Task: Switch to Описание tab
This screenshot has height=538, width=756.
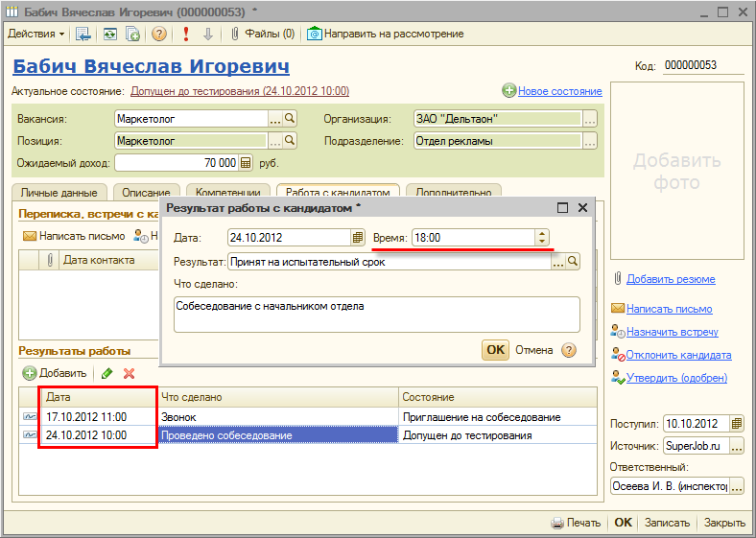Action: pyautogui.click(x=146, y=193)
